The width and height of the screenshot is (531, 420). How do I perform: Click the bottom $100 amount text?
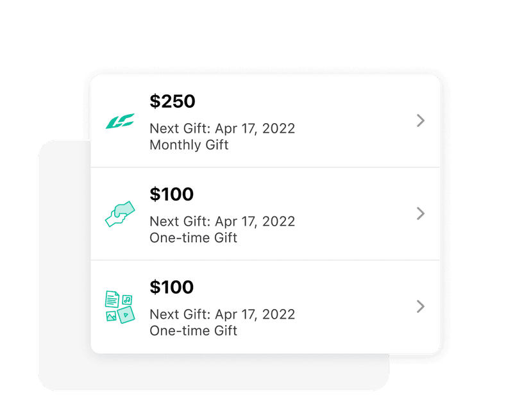click(x=171, y=287)
